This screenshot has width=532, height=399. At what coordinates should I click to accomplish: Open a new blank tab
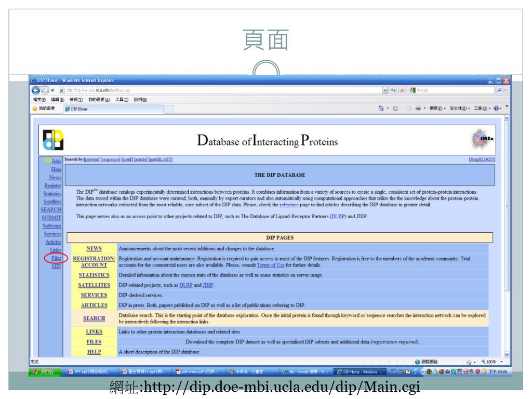168,109
